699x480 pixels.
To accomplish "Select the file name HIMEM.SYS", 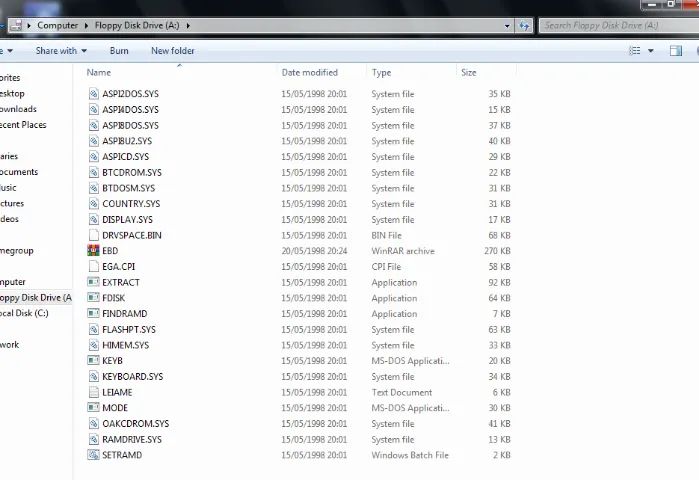I will [x=126, y=345].
